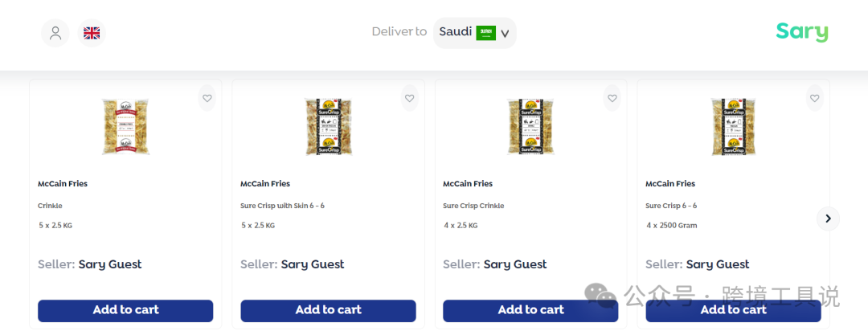
Task: Click the Sary logo
Action: [x=801, y=32]
